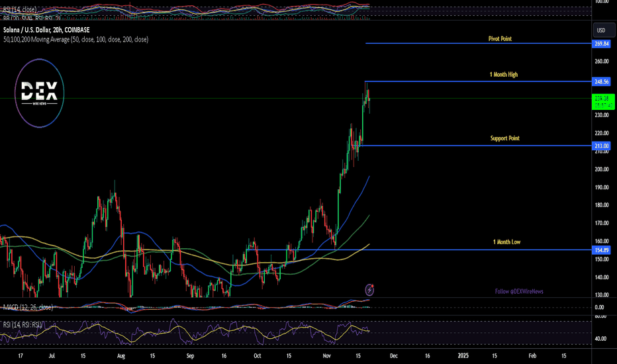Viewport: 617px width, 364px height.
Task: Click the "Jul" label on time axis
Action: click(x=52, y=356)
